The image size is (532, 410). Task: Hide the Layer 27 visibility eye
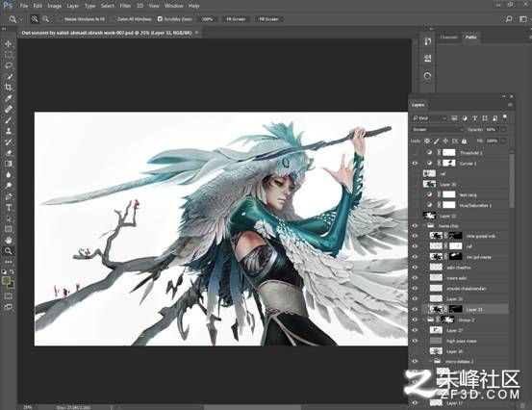pyautogui.click(x=415, y=330)
